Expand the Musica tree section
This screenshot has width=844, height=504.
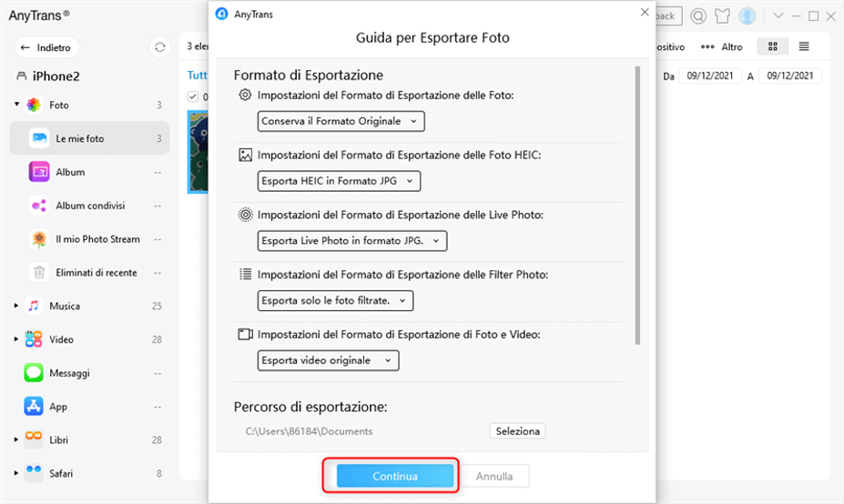(x=16, y=306)
